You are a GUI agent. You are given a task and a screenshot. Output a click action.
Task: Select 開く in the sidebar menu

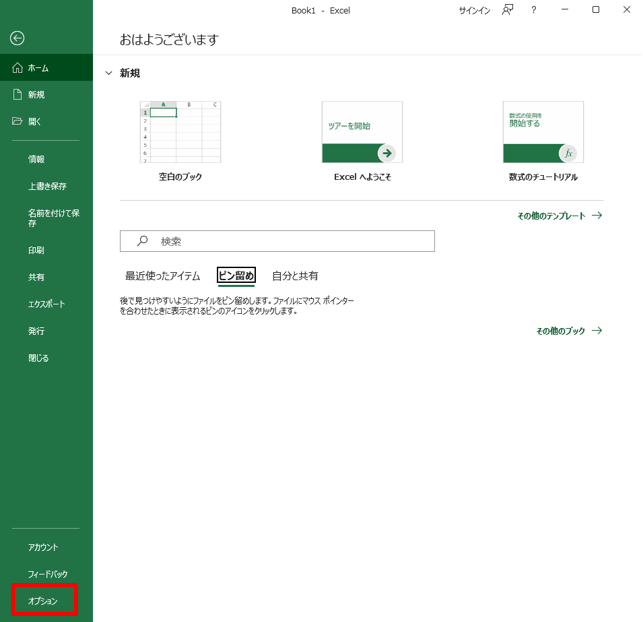click(x=46, y=121)
